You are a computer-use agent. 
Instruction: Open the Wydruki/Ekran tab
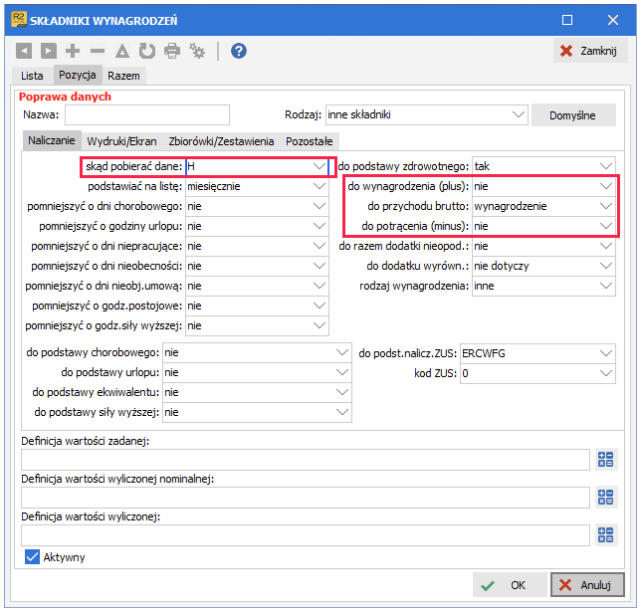coord(122,141)
